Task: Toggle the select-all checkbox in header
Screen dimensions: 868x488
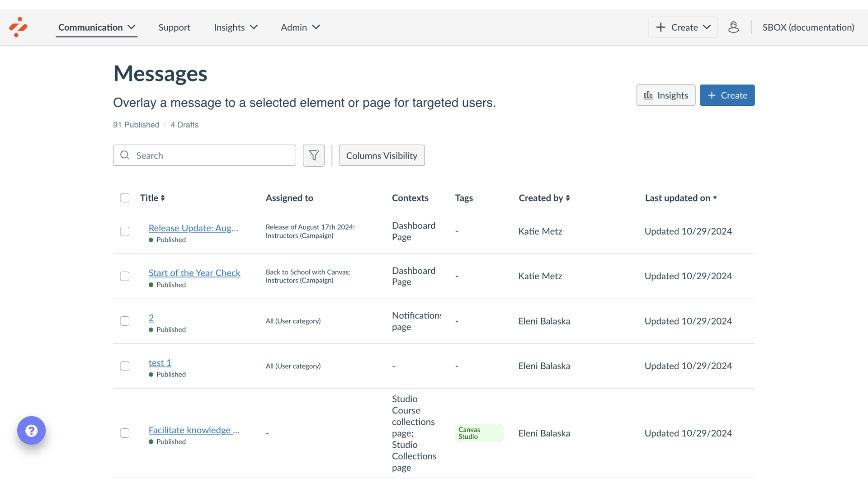Action: pyautogui.click(x=125, y=198)
